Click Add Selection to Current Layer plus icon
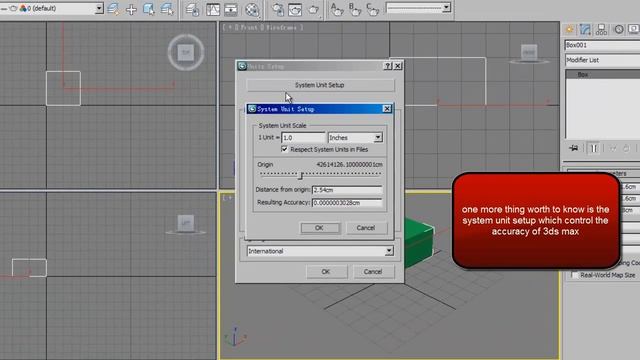 tap(131, 9)
